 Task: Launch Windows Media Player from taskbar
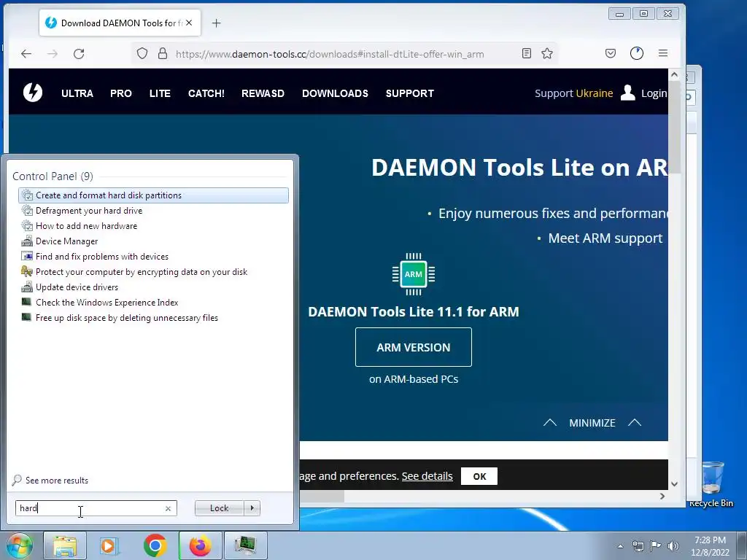[x=109, y=545]
